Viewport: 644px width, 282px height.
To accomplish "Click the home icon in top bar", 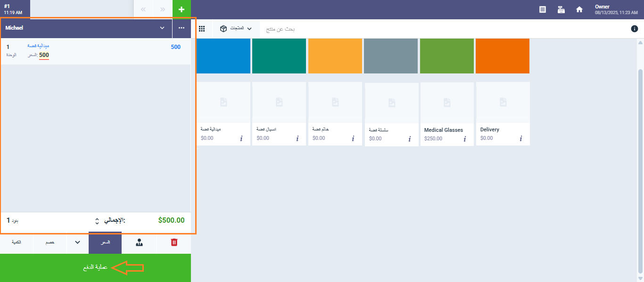I will 579,9.
